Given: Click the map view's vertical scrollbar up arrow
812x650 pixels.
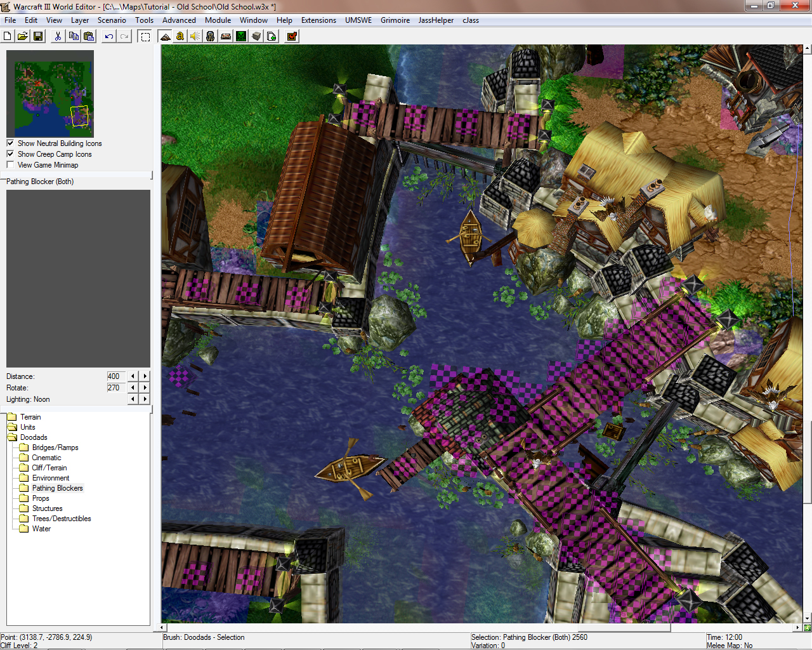Looking at the screenshot, I should point(807,48).
